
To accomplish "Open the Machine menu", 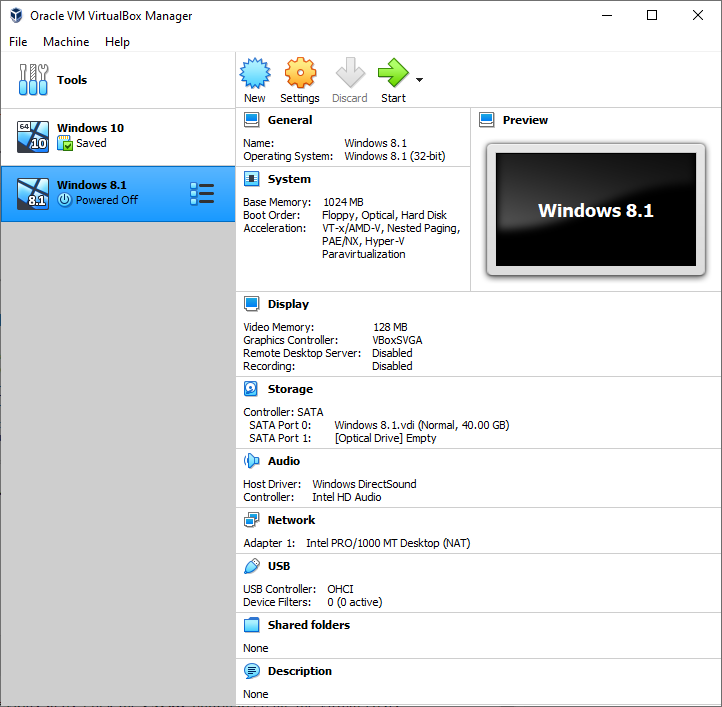I will (66, 42).
